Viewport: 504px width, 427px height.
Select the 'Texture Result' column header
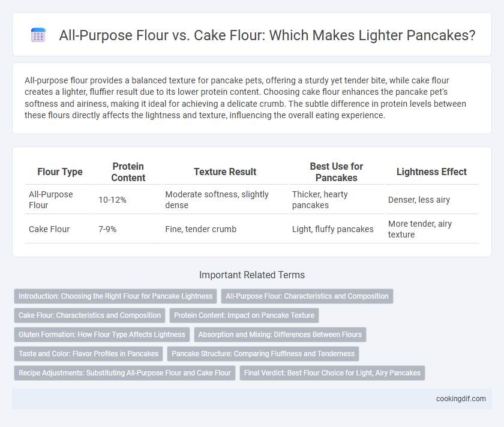pos(225,172)
